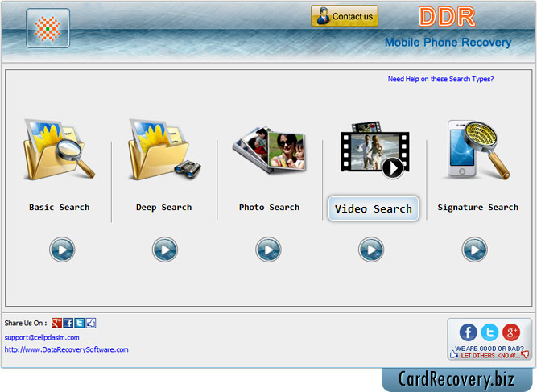Click the DDR logo text
Viewport: 537px width, 392px height.
click(447, 16)
